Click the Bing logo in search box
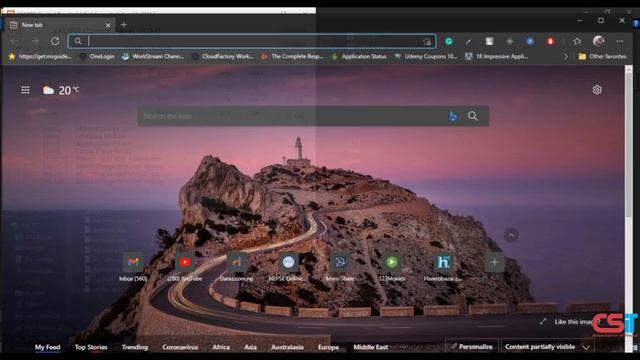This screenshot has height=360, width=640. 453,116
